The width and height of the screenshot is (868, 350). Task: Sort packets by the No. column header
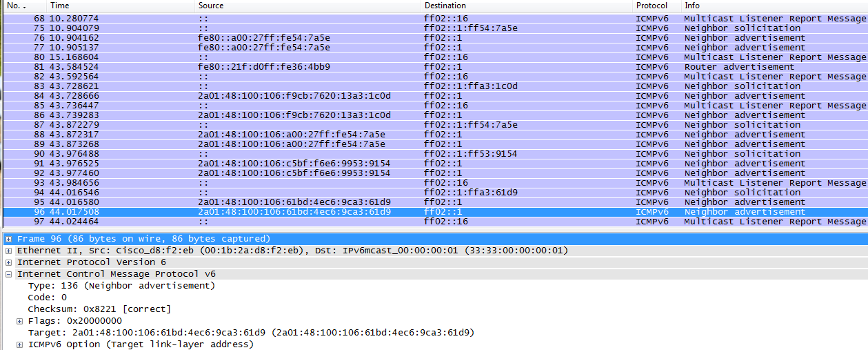tap(24, 6)
